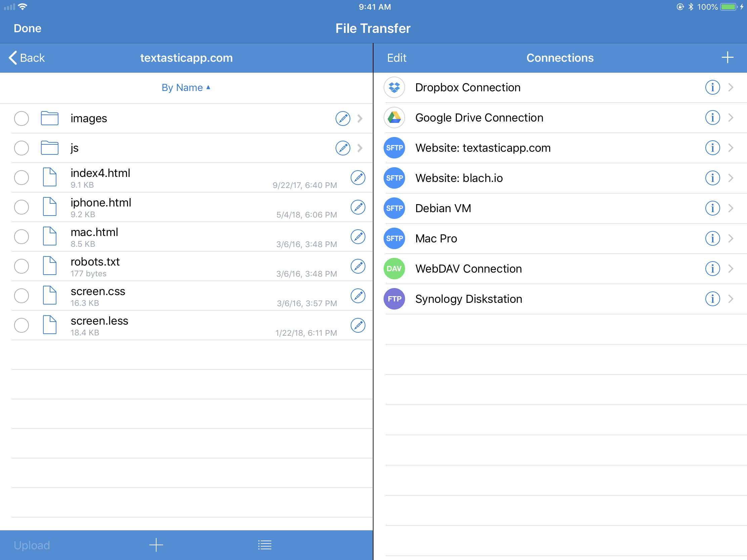The width and height of the screenshot is (747, 560).
Task: Tap the robots.txt file name
Action: tap(95, 262)
